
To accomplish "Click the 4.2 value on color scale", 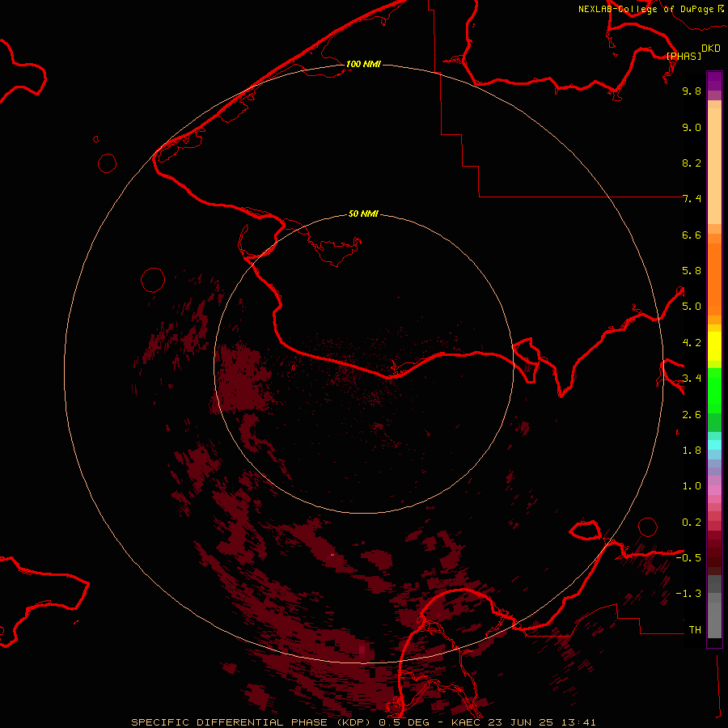I will pyautogui.click(x=692, y=343).
